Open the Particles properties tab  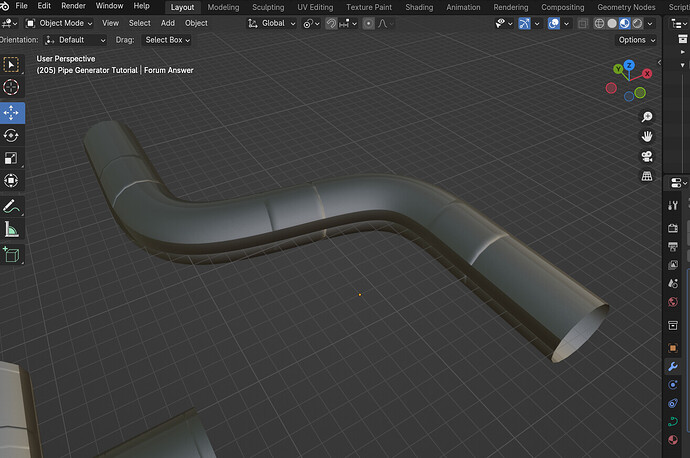(x=673, y=385)
